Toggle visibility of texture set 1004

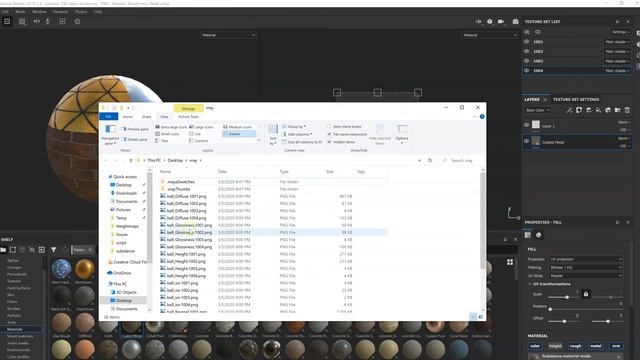point(527,71)
